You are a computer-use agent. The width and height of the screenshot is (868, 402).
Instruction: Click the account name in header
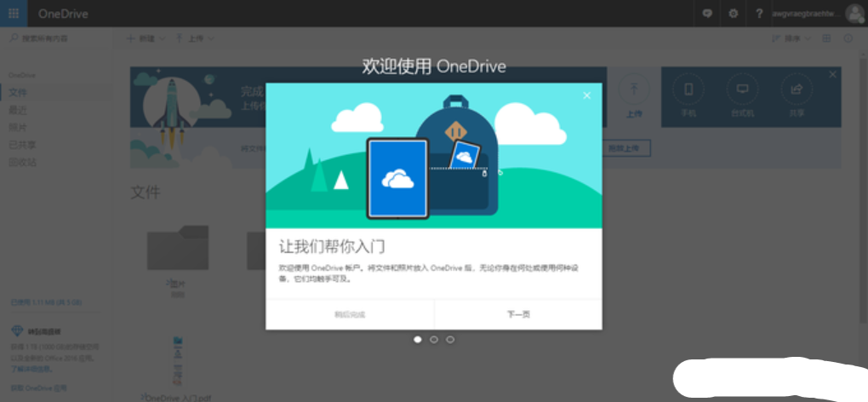[807, 14]
